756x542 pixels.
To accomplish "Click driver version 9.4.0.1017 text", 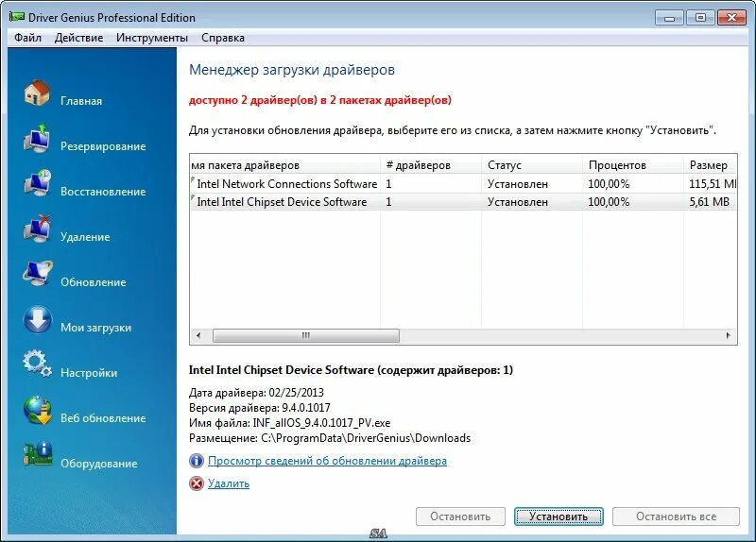I will [x=306, y=408].
